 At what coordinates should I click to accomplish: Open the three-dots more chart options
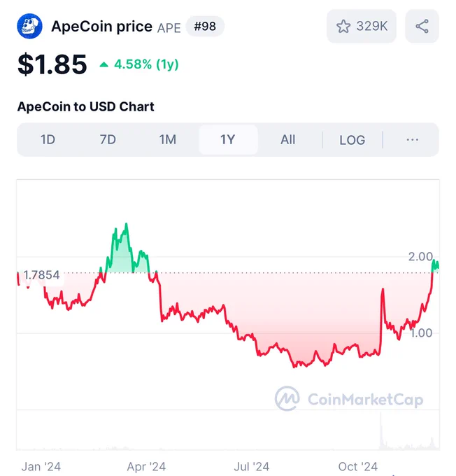coord(413,139)
